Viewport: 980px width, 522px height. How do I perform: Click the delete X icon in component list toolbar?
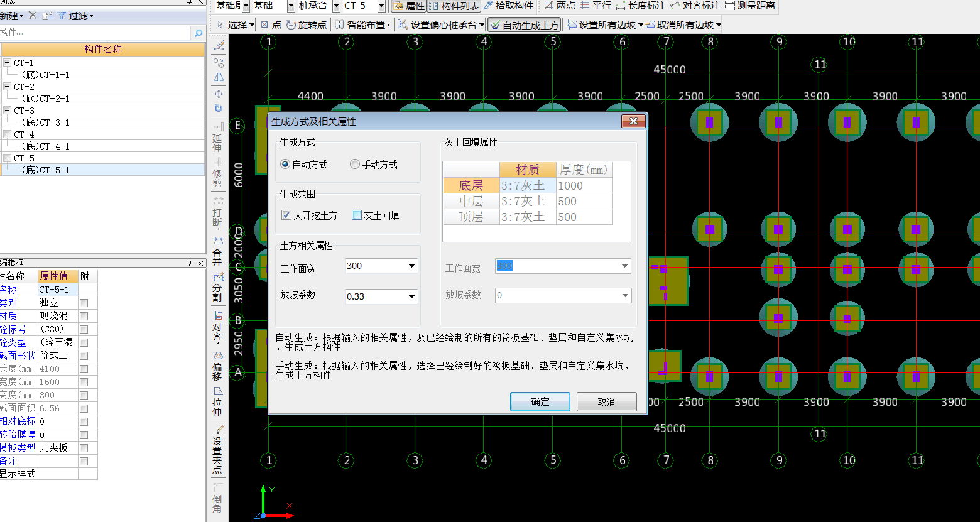[x=33, y=16]
